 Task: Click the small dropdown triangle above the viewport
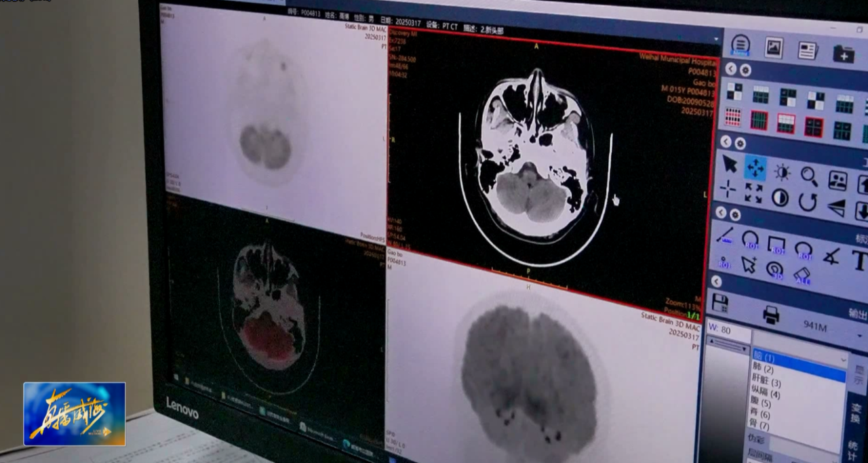point(717,40)
